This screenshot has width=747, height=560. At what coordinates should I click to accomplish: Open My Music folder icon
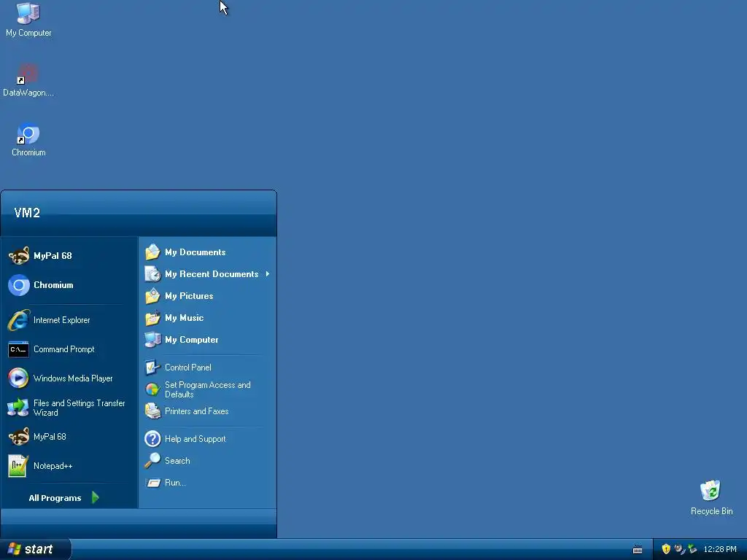[x=152, y=318]
